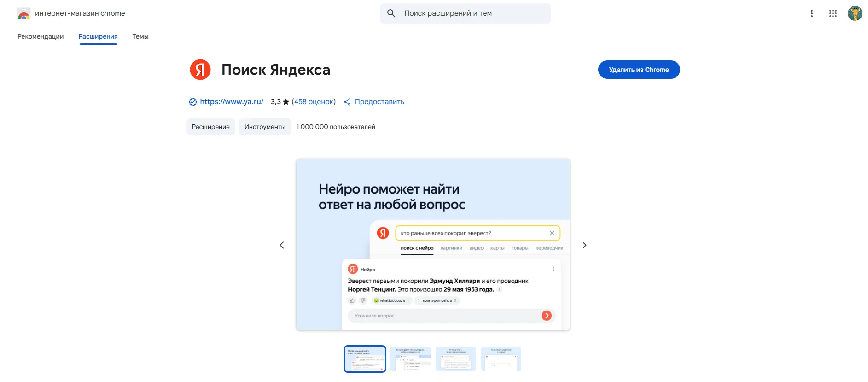Switch to the Рекомендации tab
Image resolution: width=868 pixels, height=382 pixels.
pyautogui.click(x=41, y=36)
